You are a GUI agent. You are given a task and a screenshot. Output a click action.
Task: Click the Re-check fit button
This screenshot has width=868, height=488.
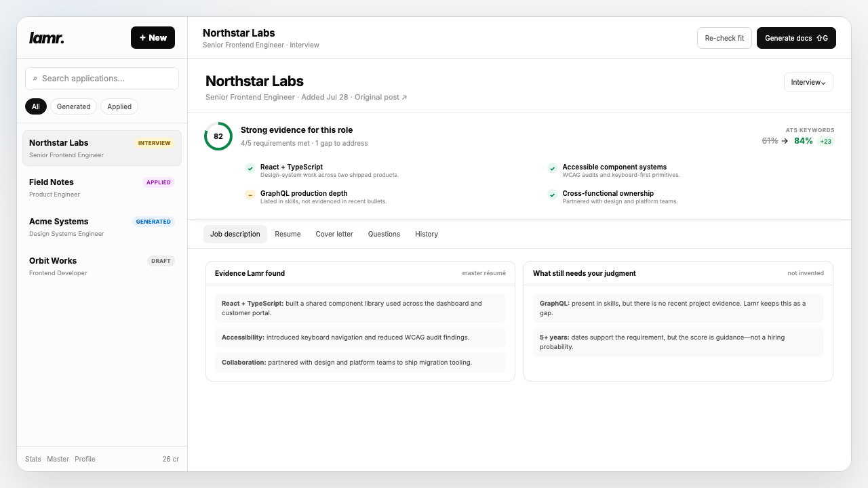click(x=724, y=38)
